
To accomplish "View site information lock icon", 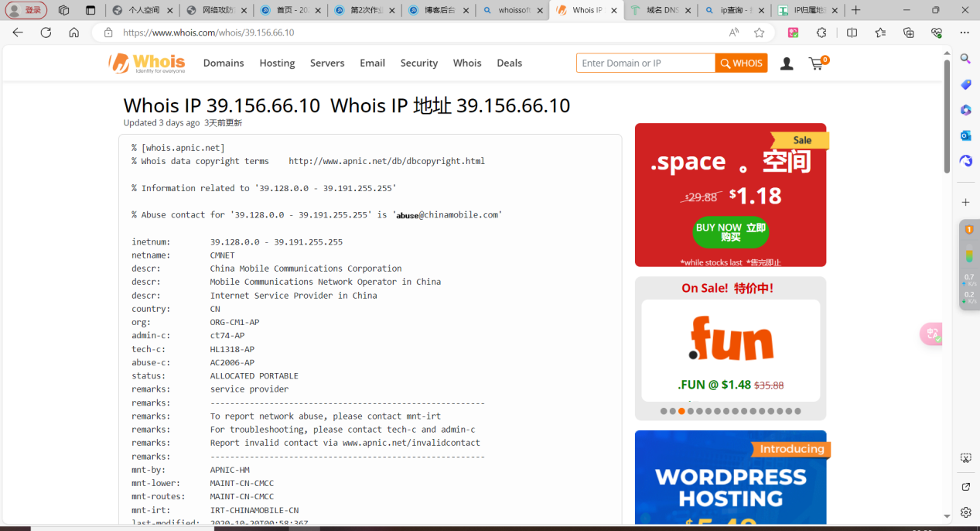I will coord(108,33).
